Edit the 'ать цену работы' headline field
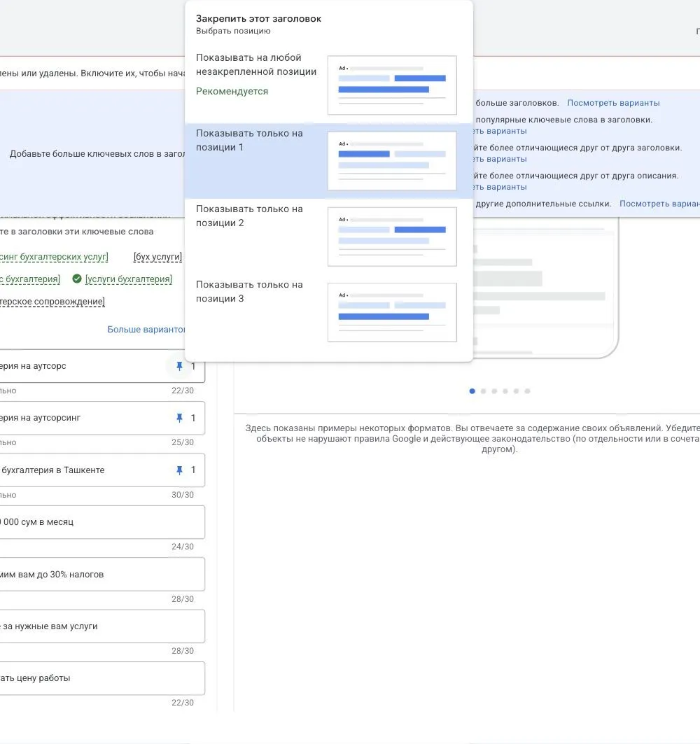 (x=102, y=678)
